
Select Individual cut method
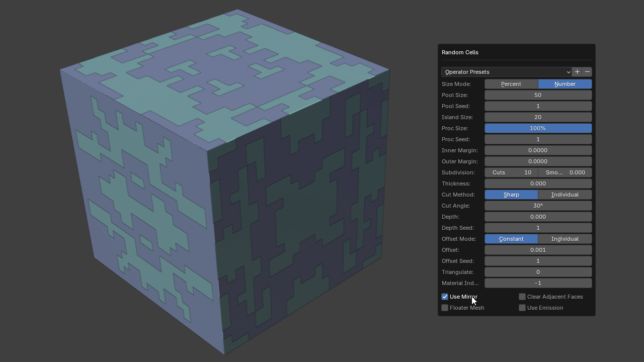[x=565, y=195]
